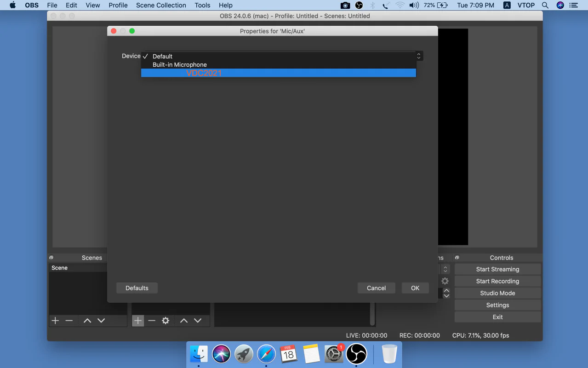The height and width of the screenshot is (368, 588).
Task: Add a source with the highlighted plus icon
Action: [138, 321]
